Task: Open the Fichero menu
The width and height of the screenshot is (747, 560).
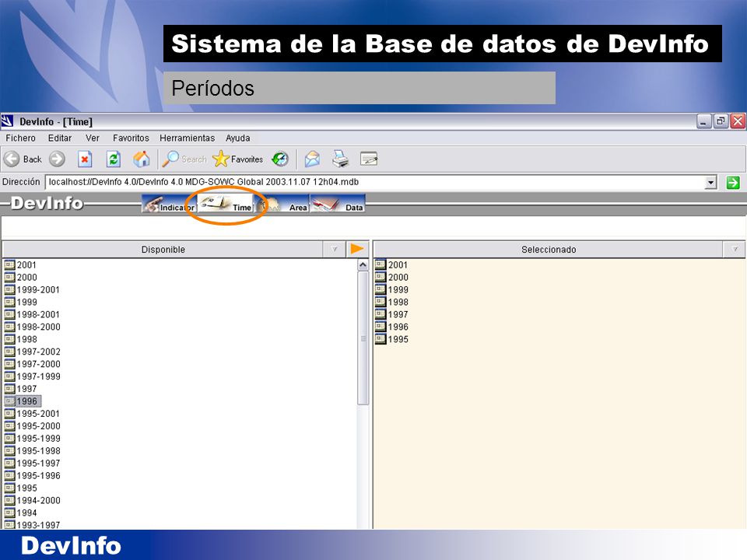Action: (20, 138)
